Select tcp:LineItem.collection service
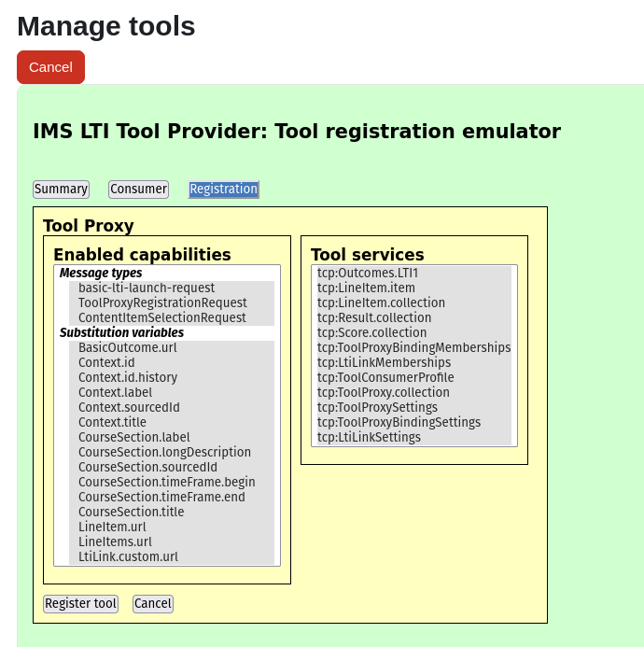 (x=414, y=302)
